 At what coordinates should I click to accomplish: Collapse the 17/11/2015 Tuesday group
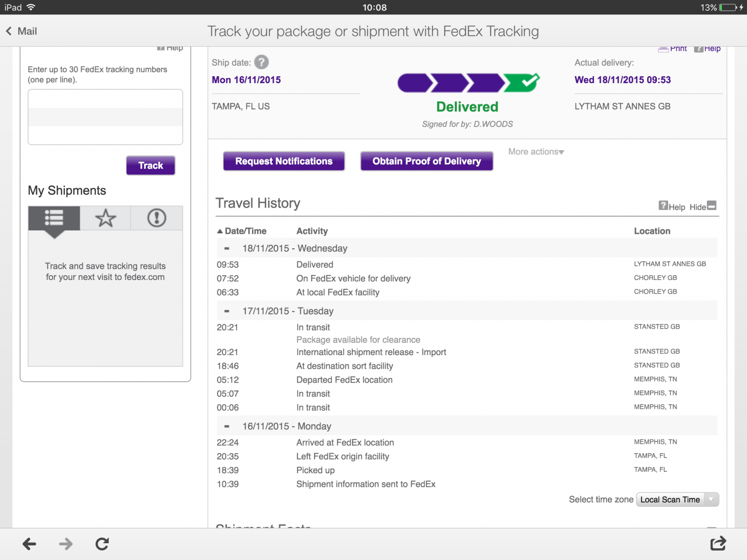(227, 311)
